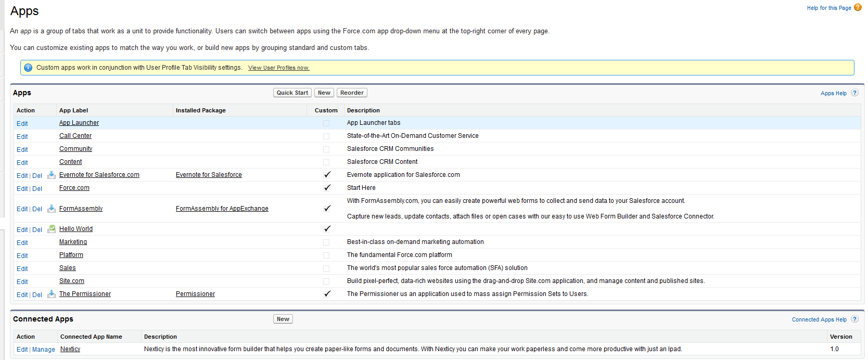The image size is (868, 360).
Task: Click the question mark icon beside Connected Apps Help
Action: tap(854, 319)
